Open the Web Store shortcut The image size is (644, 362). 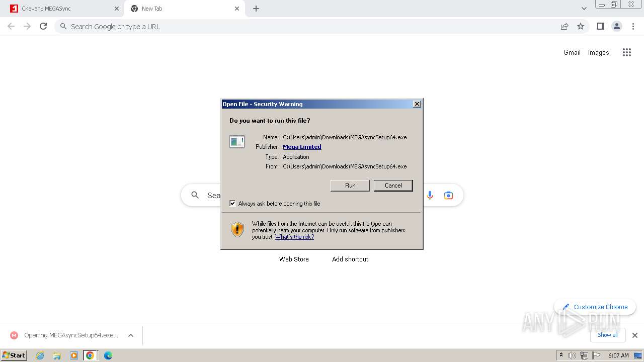coord(294,259)
